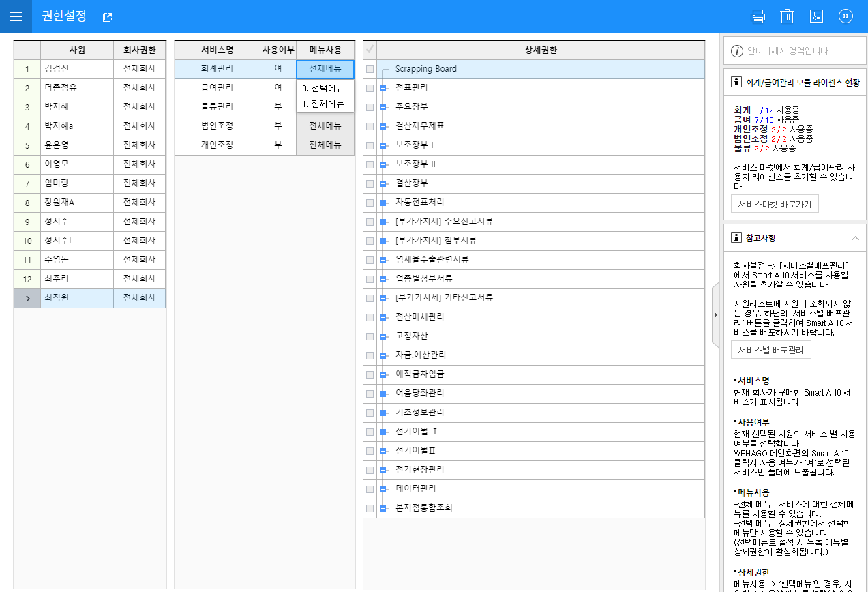868x592 pixels.
Task: Open 법인조정 전체메뉴 dropdown cell
Action: tap(325, 126)
